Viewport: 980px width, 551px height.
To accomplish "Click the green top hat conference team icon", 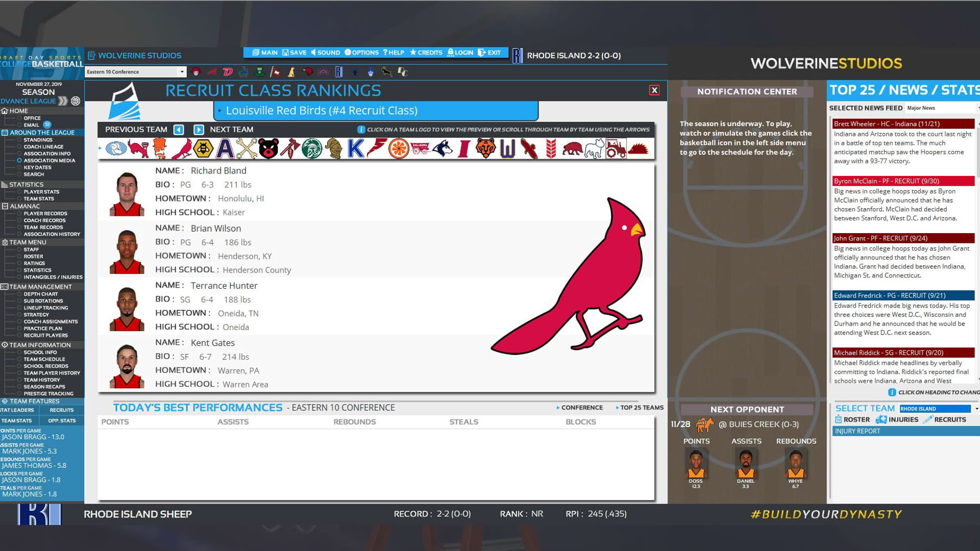I will pos(259,72).
